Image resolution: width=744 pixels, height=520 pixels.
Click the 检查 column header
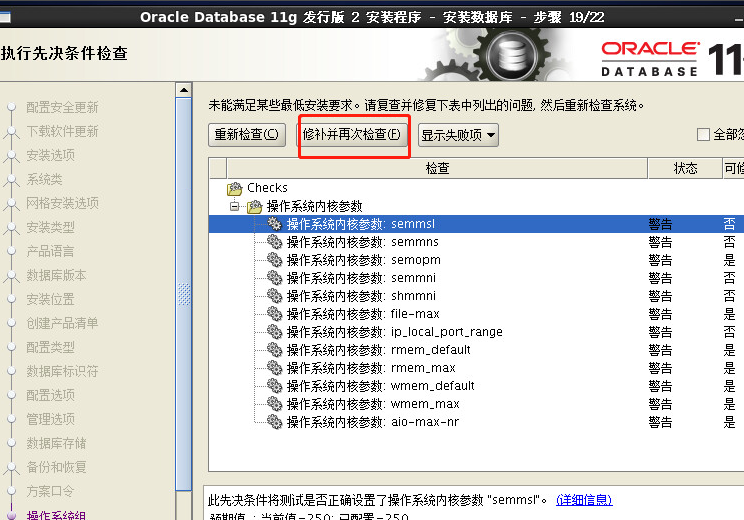point(437,168)
